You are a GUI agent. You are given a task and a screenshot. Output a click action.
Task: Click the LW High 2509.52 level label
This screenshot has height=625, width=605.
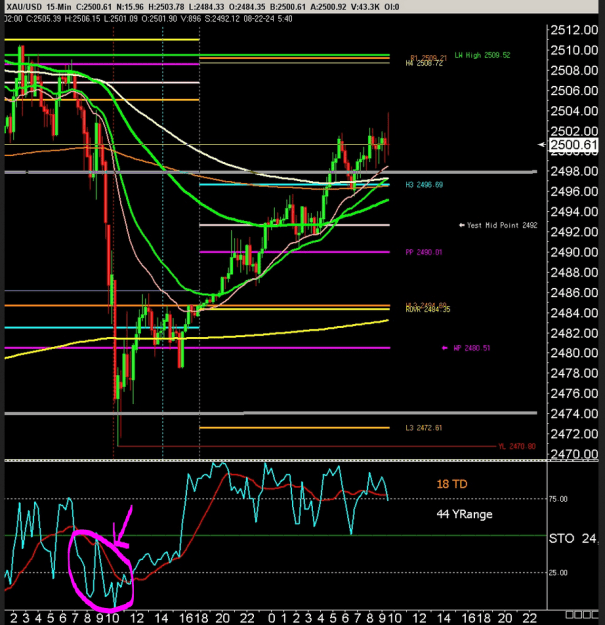click(x=482, y=55)
